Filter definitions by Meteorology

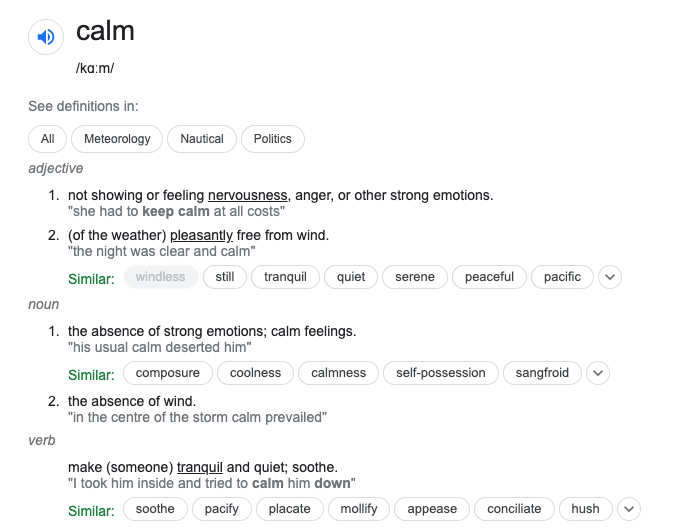tap(117, 139)
